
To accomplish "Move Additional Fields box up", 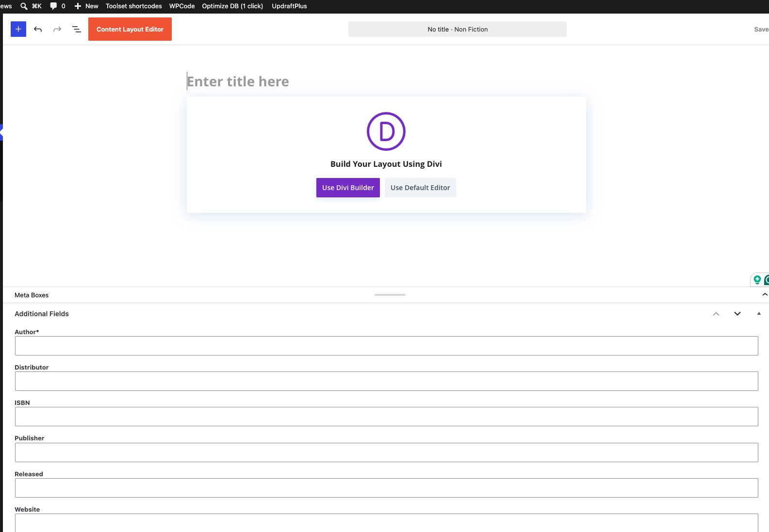I will tap(716, 314).
